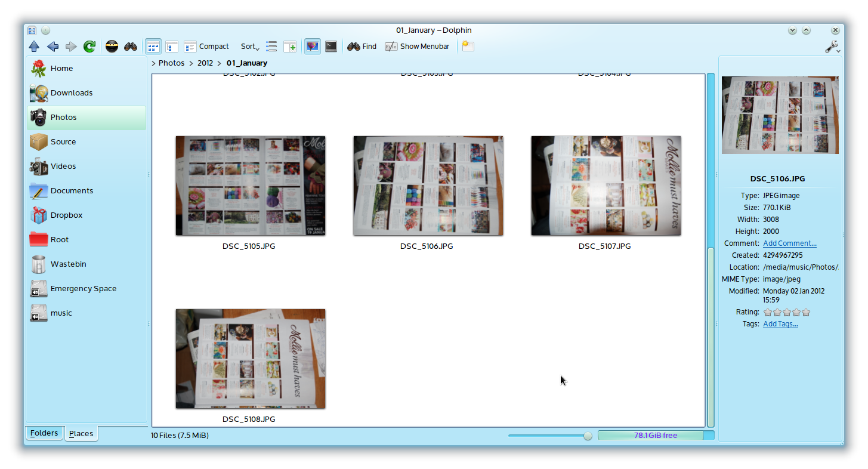Open the Root place
Image resolution: width=868 pixels, height=469 pixels.
(87, 240)
